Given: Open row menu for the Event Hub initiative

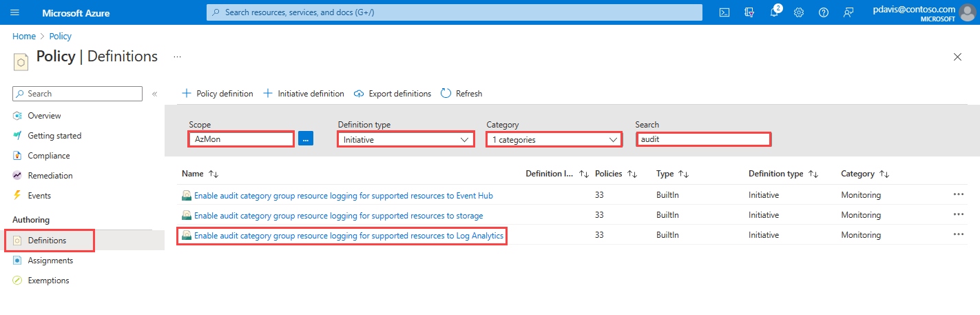Looking at the screenshot, I should coord(959,195).
